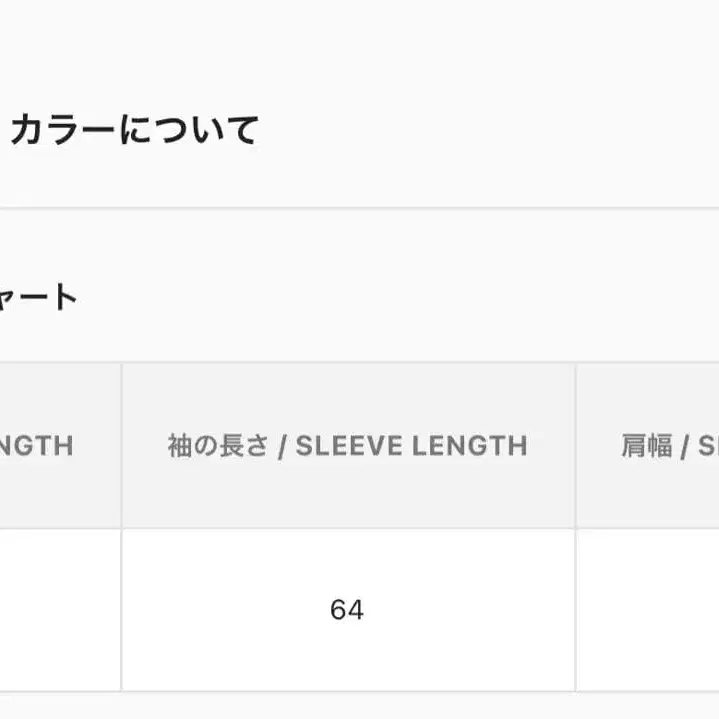
Task: Expand the カラーについて section
Action: tap(135, 130)
